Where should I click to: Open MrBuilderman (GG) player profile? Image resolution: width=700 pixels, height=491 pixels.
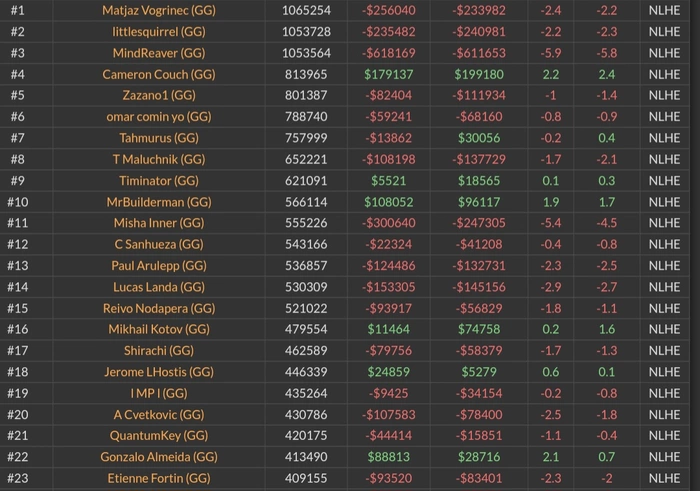[x=159, y=202]
